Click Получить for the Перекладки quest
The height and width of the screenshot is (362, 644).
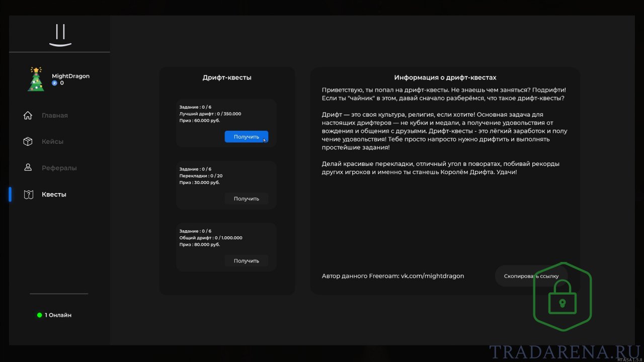247,199
